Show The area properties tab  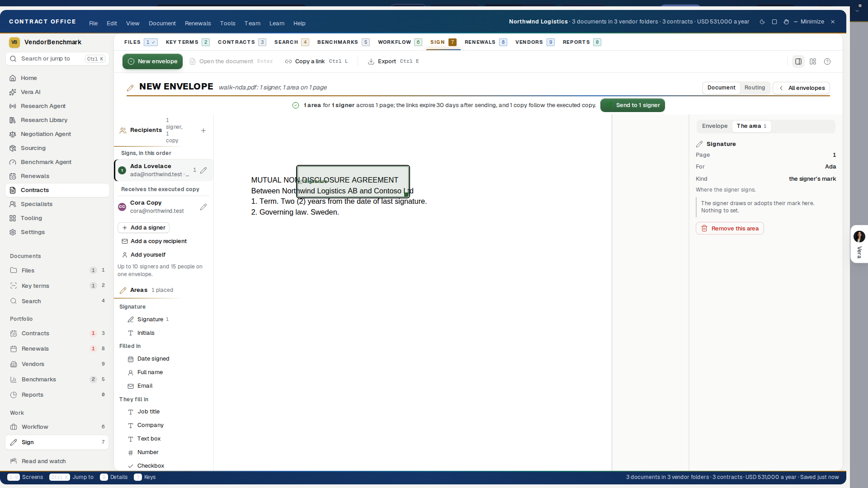pyautogui.click(x=751, y=126)
